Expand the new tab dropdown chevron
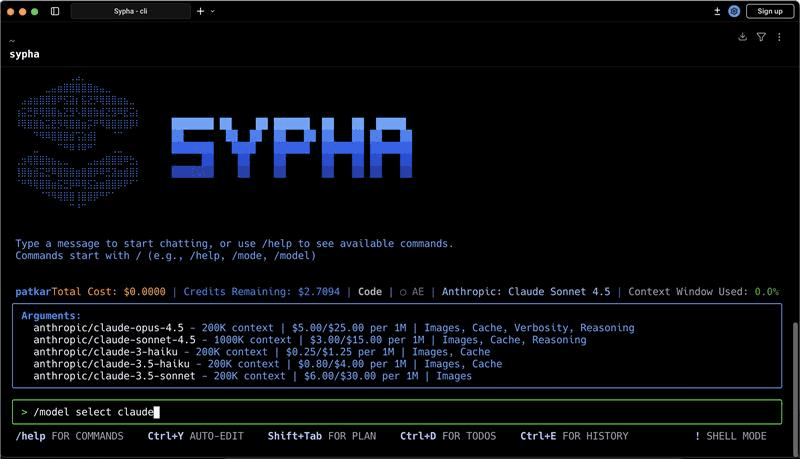This screenshot has height=459, width=800. coord(213,11)
